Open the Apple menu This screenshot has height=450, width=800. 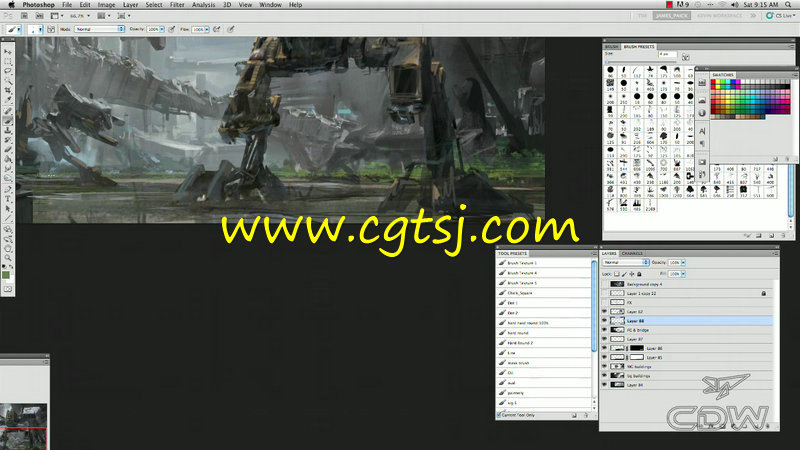[11, 5]
